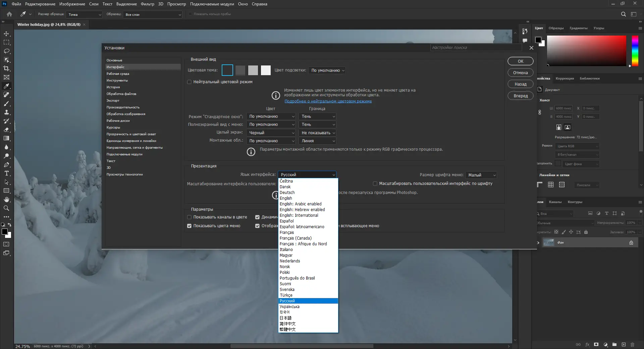Open Образец dropdown showing Все слои
Image resolution: width=644 pixels, height=349 pixels.
[x=153, y=14]
